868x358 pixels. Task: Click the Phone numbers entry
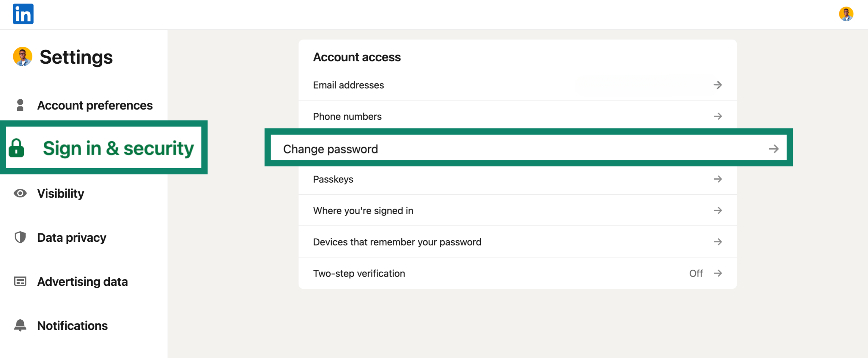tap(347, 116)
